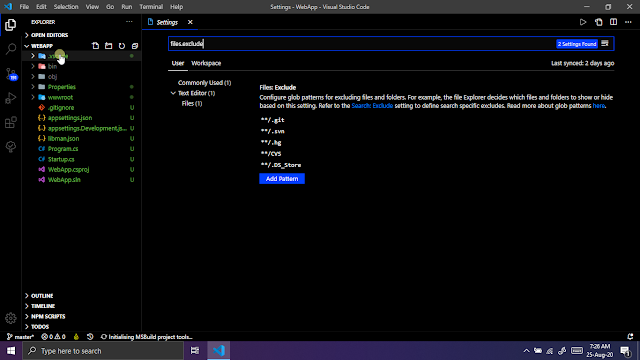Split the editor right
The image size is (640, 360).
point(613,22)
